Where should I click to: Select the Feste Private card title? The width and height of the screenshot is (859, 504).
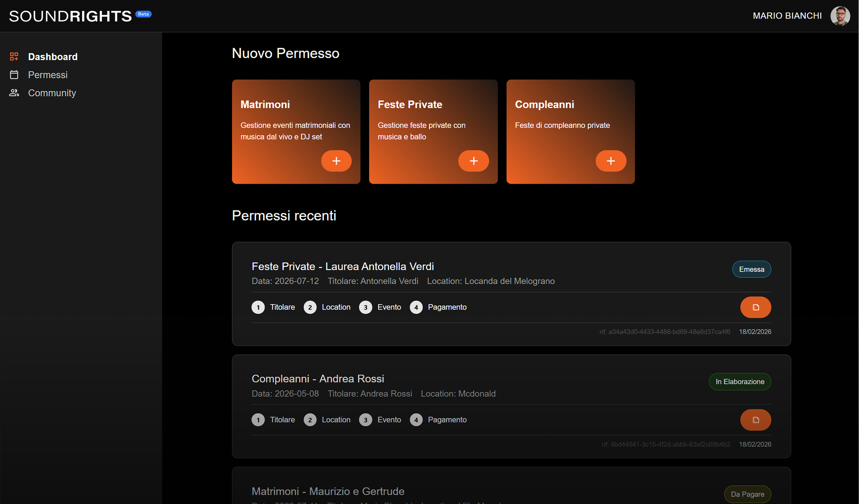[410, 104]
